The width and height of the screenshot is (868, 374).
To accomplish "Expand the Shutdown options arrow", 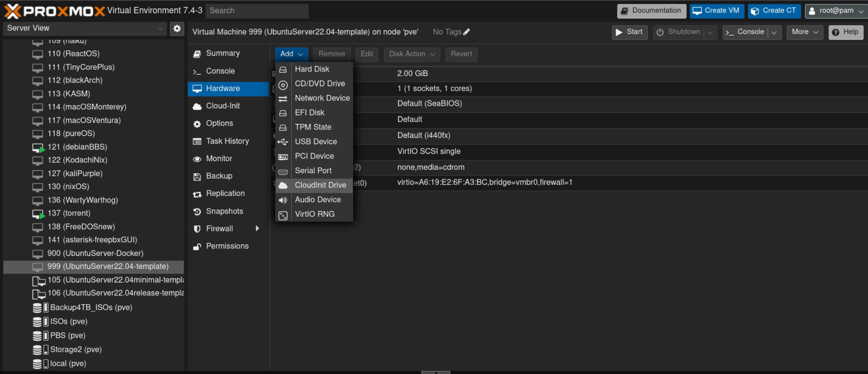I will pyautogui.click(x=710, y=32).
